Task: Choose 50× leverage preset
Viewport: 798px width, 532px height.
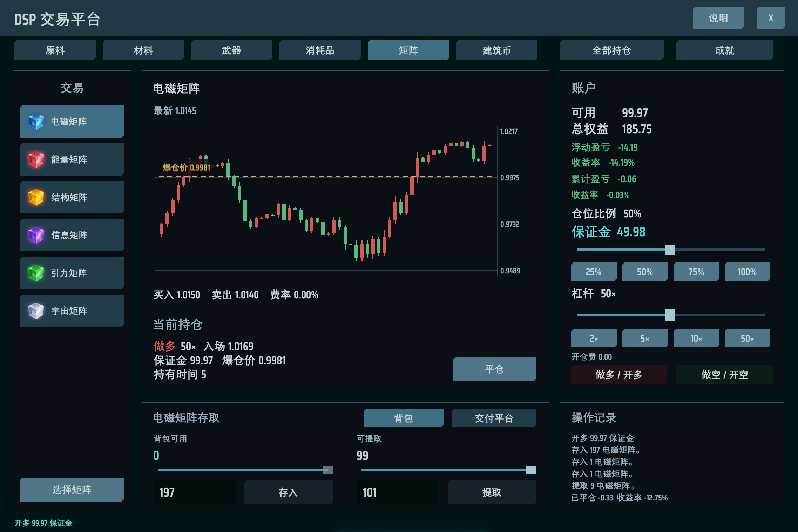Action: pos(748,338)
